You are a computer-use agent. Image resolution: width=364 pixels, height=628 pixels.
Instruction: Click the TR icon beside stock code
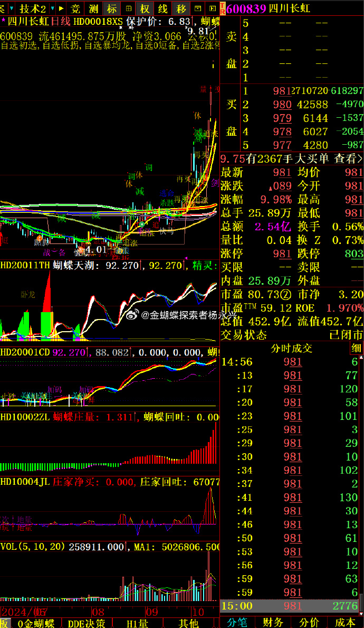point(223,7)
